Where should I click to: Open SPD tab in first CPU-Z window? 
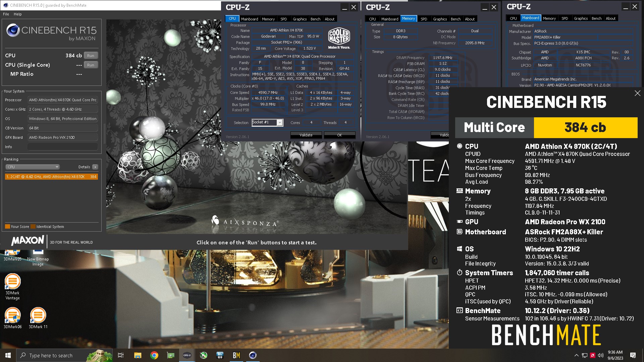tap(283, 19)
